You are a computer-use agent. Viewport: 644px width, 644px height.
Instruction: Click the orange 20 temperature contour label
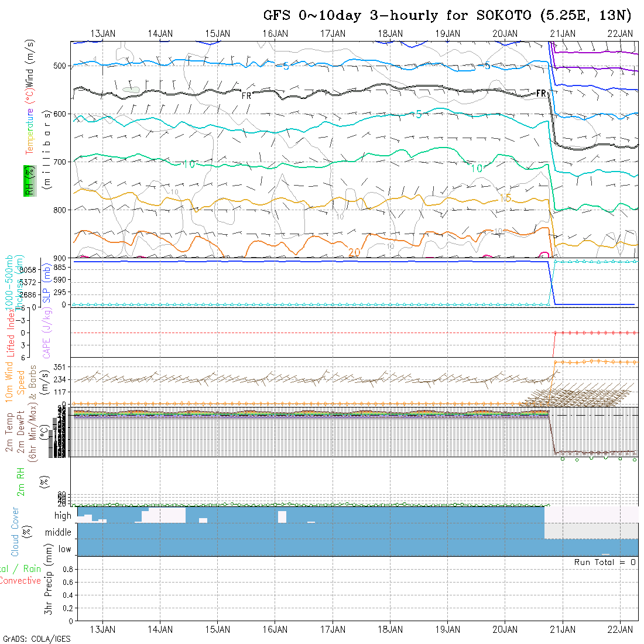coord(354,252)
